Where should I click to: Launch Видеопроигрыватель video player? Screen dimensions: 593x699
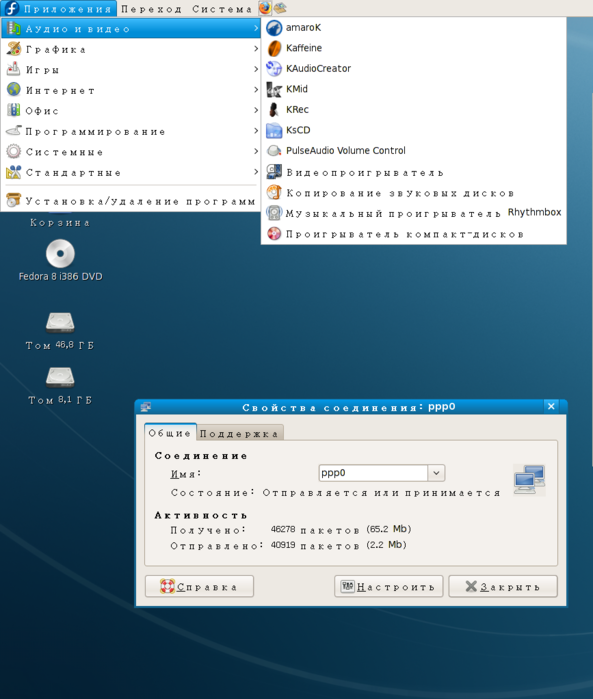pos(413,172)
